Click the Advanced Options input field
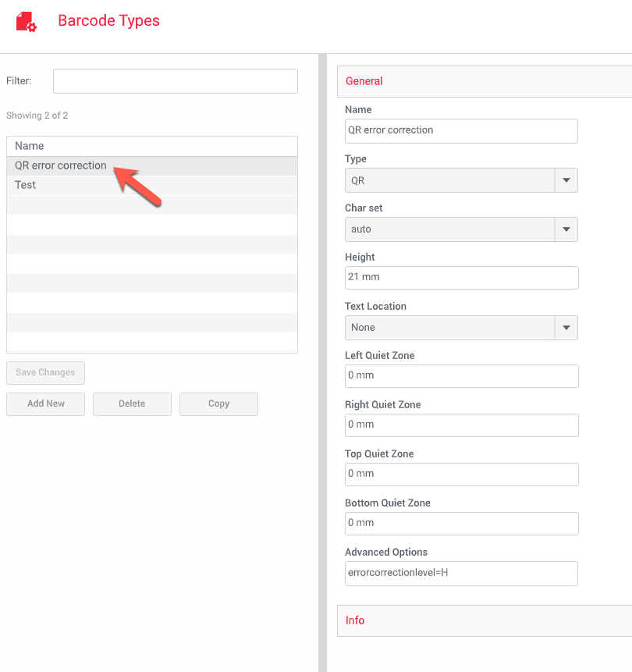This screenshot has height=672, width=632. tap(460, 573)
